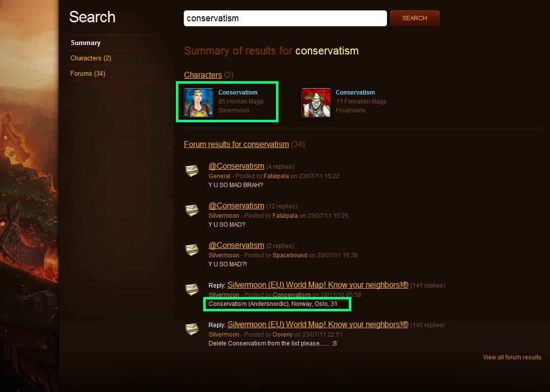Viewport: 550px width, 392px height.
Task: Click forum name General in first result
Action: [220, 176]
